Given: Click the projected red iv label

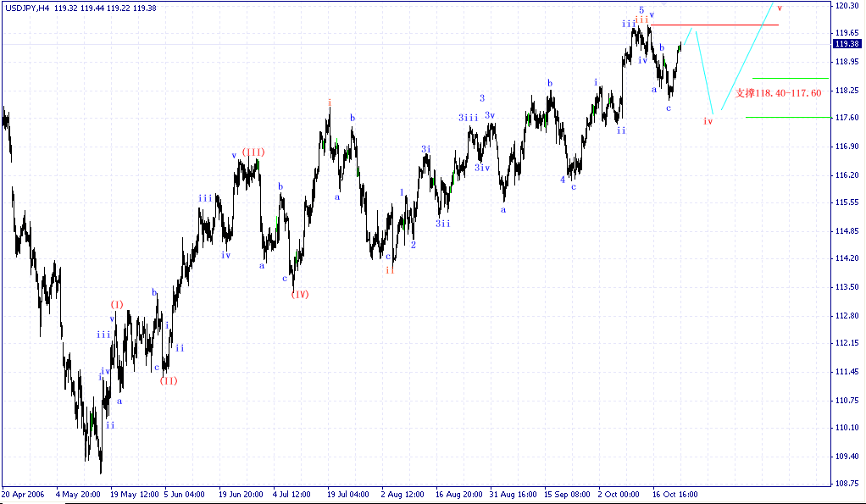Looking at the screenshot, I should pyautogui.click(x=708, y=121).
